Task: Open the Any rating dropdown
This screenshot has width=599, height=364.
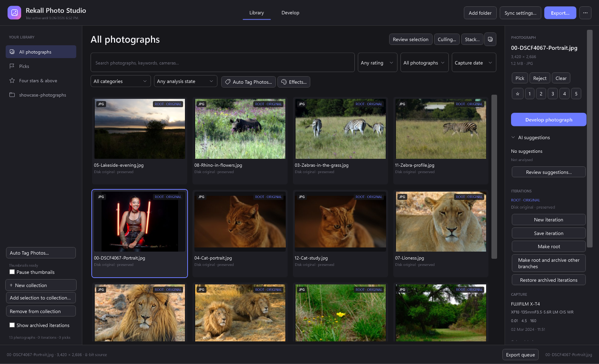Action: point(377,63)
